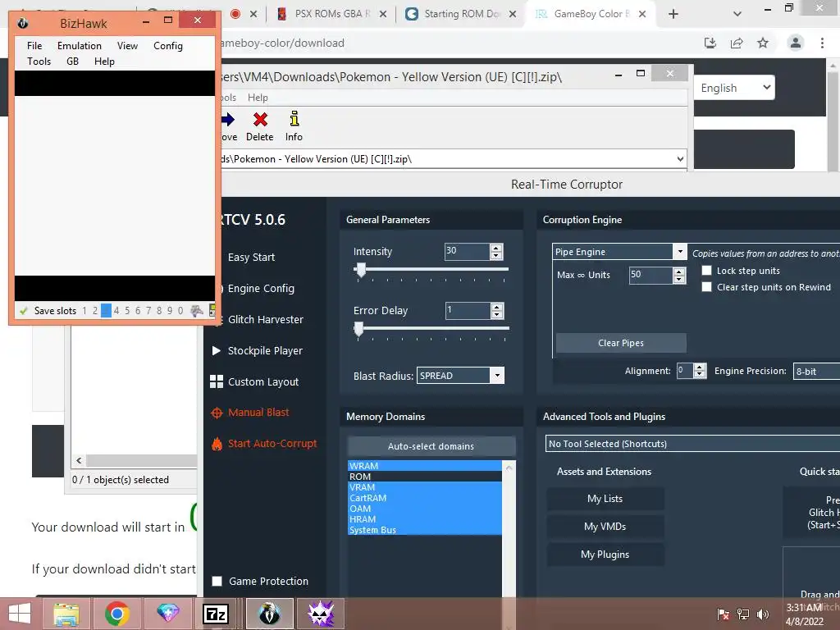The height and width of the screenshot is (630, 840).
Task: Click the Windows Start button
Action: 20,614
